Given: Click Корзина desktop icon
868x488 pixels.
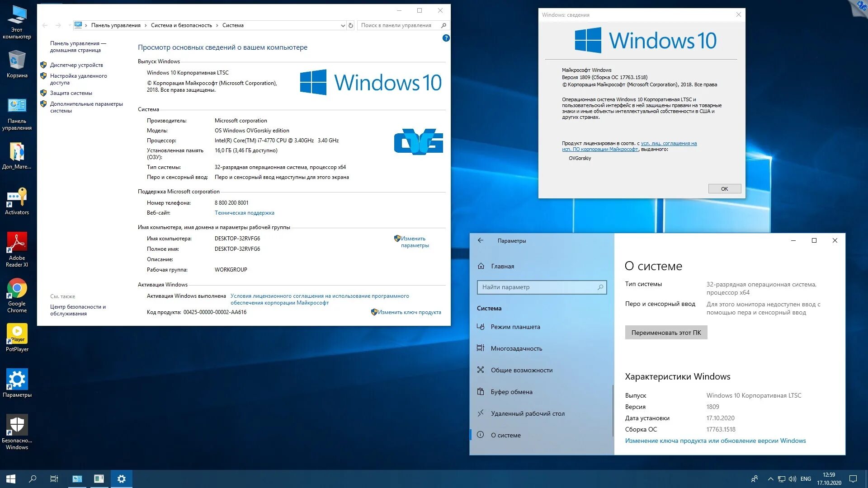Looking at the screenshot, I should (x=18, y=64).
